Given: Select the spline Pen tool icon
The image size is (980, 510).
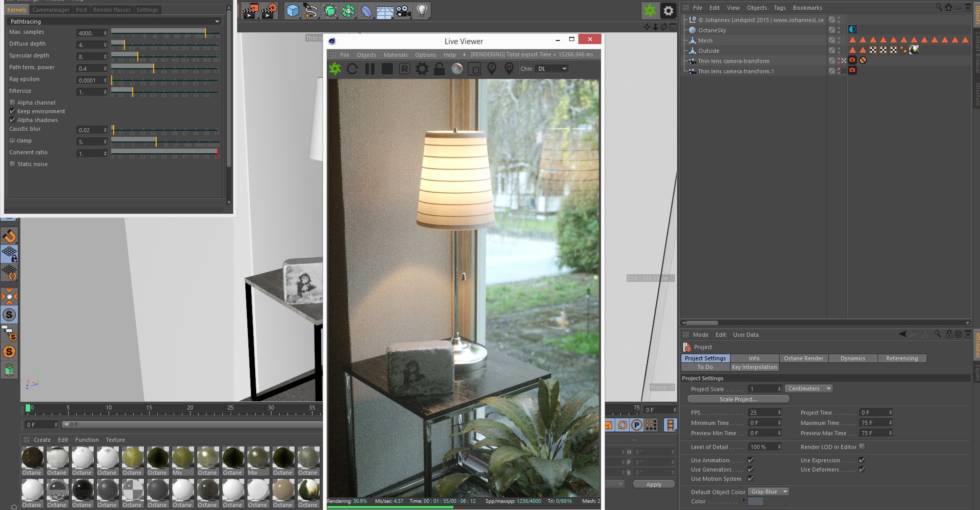Looking at the screenshot, I should pos(310,11).
